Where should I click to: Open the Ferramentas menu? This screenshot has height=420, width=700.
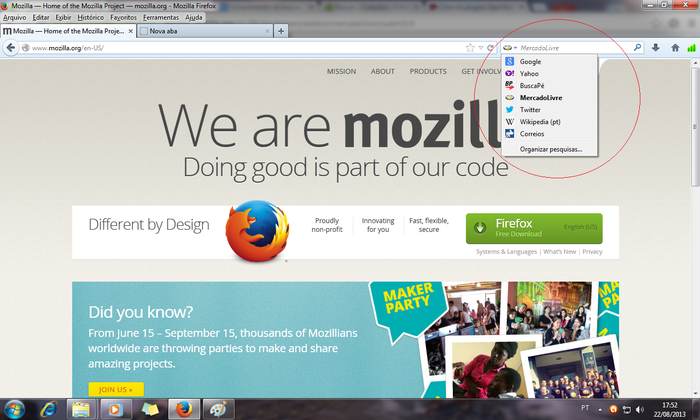click(x=161, y=17)
